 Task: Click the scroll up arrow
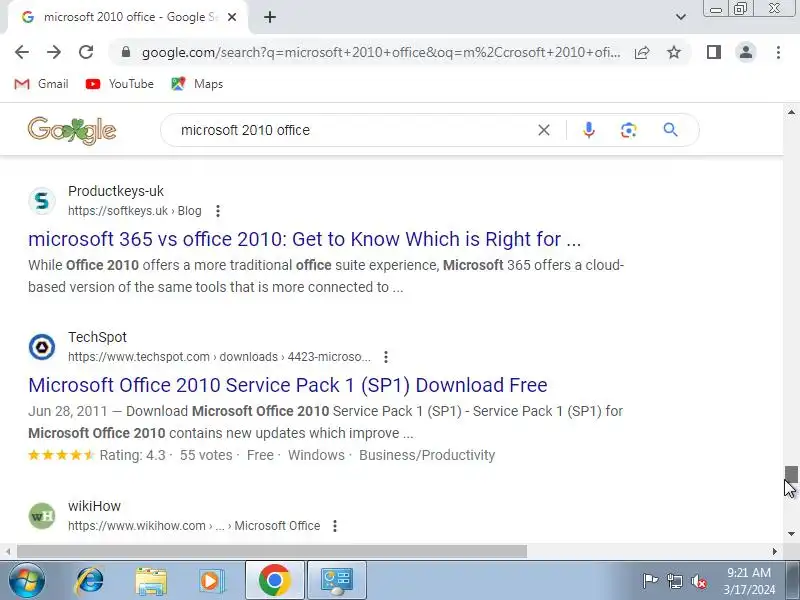pyautogui.click(x=791, y=112)
